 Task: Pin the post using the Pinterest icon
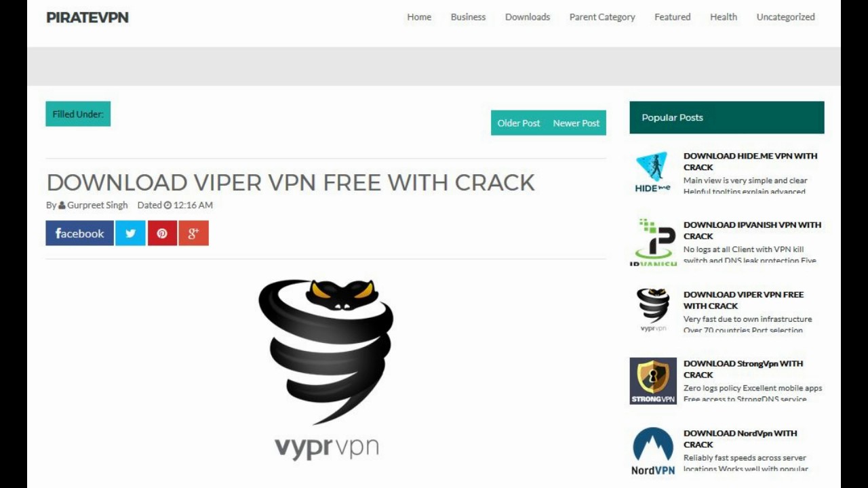[162, 233]
